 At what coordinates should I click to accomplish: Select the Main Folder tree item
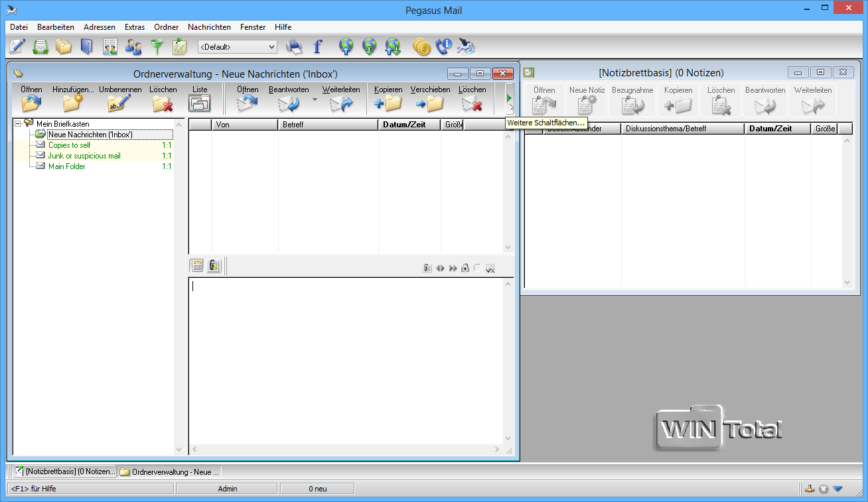point(67,166)
